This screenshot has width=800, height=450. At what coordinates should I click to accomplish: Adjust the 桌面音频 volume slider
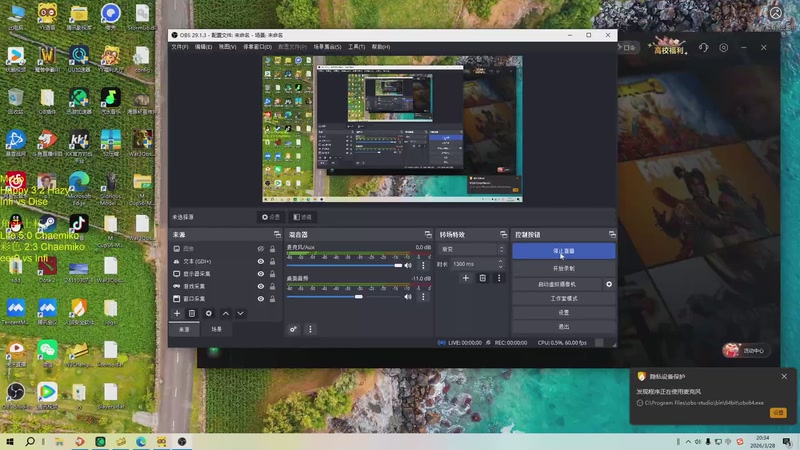coord(359,296)
